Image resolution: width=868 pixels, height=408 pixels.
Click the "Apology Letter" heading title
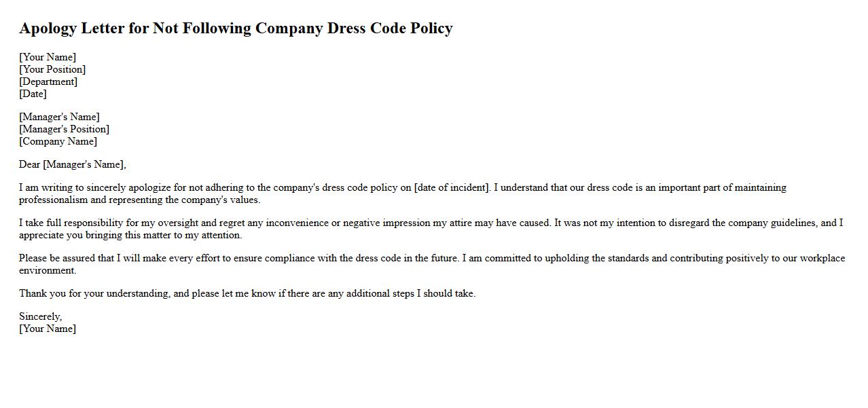(236, 29)
